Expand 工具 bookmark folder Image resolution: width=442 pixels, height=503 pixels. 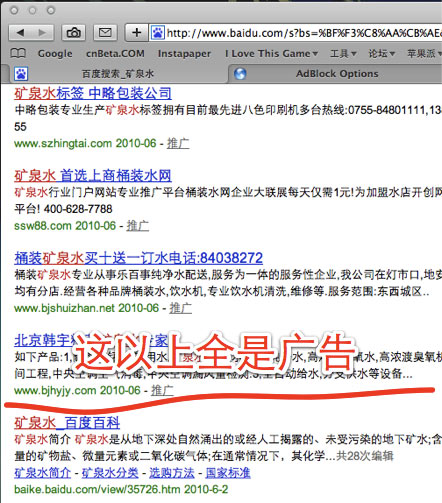(x=343, y=53)
